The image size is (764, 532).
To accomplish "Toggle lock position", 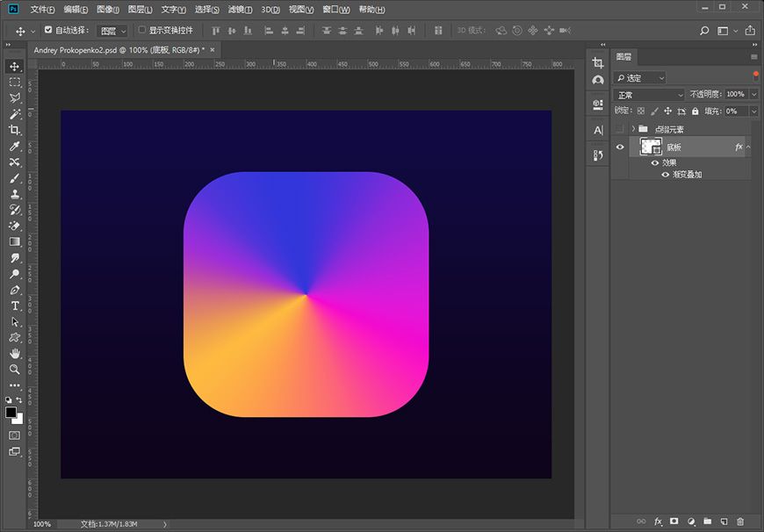I will tap(667, 111).
